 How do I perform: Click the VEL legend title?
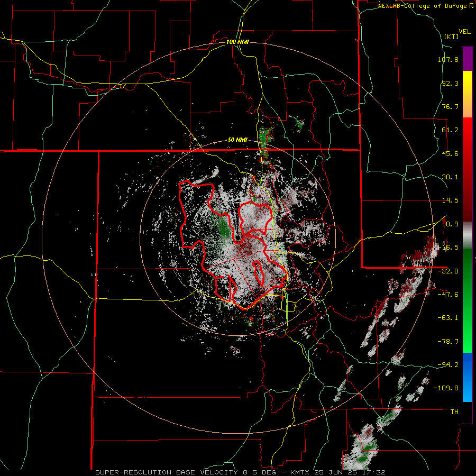pyautogui.click(x=464, y=32)
